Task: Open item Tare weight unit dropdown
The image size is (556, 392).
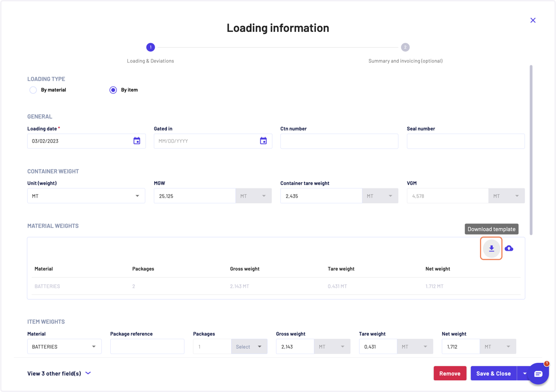Action: 415,347
